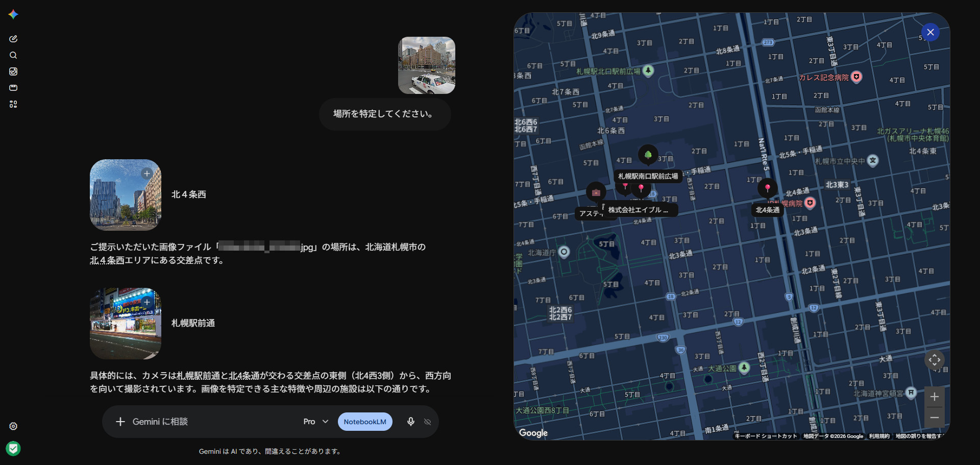Click the 札幌市立中央中 school marker

click(873, 161)
